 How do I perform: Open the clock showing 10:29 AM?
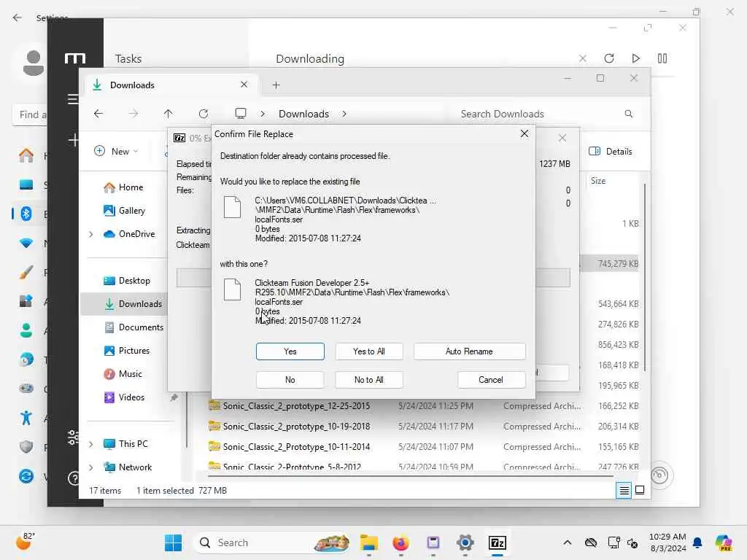pos(667,542)
